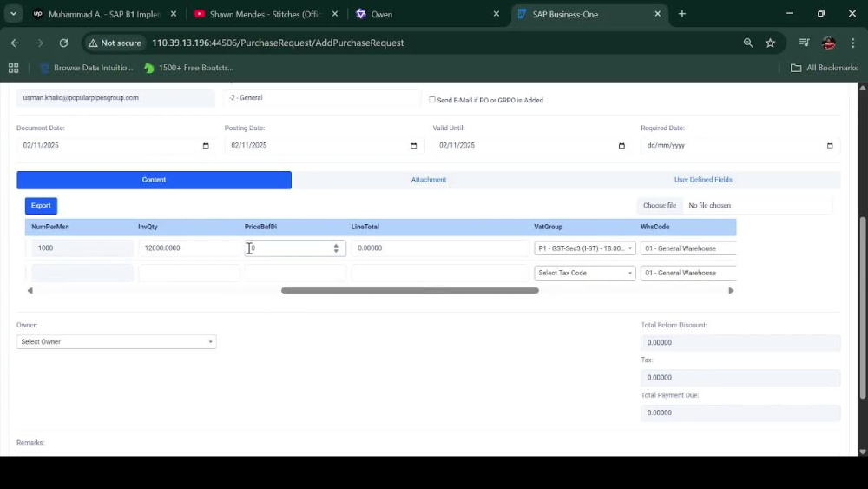This screenshot has width=868, height=489.
Task: Open Posting Date calendar picker
Action: [413, 146]
